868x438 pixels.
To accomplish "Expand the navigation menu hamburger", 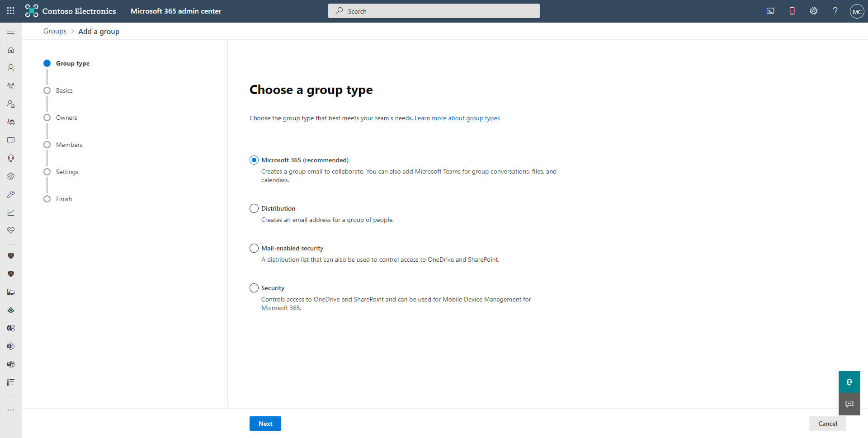I will coord(11,32).
